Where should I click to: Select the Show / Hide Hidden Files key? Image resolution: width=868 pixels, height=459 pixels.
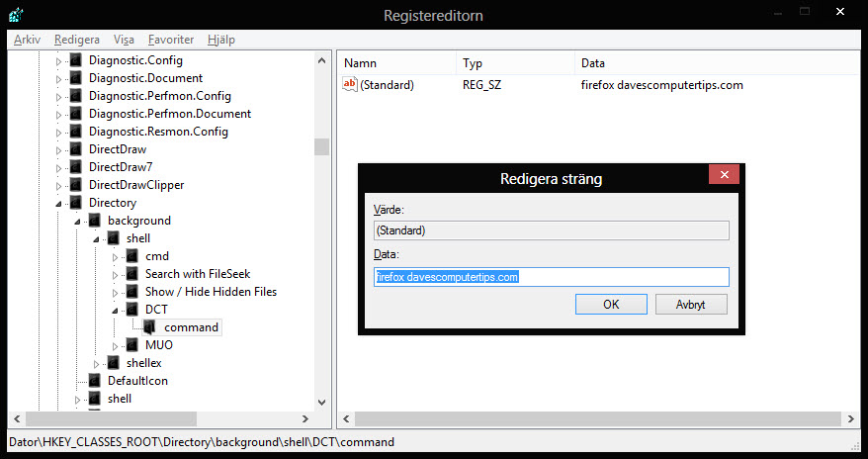point(211,292)
